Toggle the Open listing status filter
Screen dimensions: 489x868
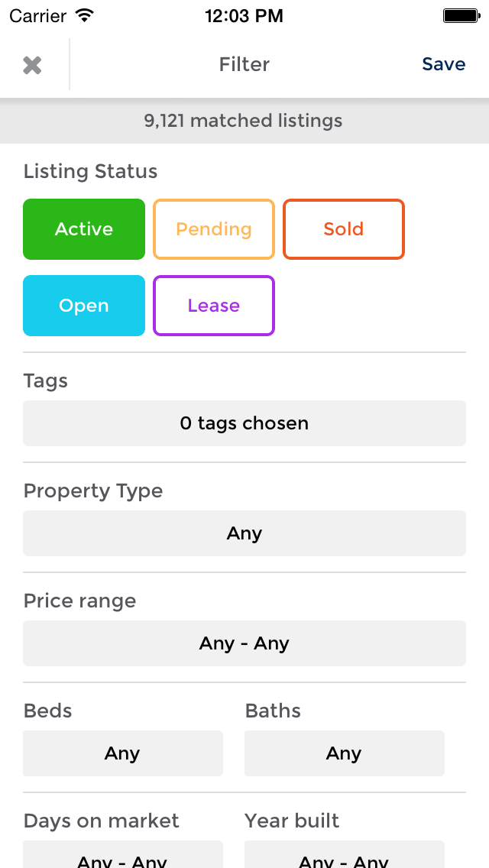pos(84,305)
